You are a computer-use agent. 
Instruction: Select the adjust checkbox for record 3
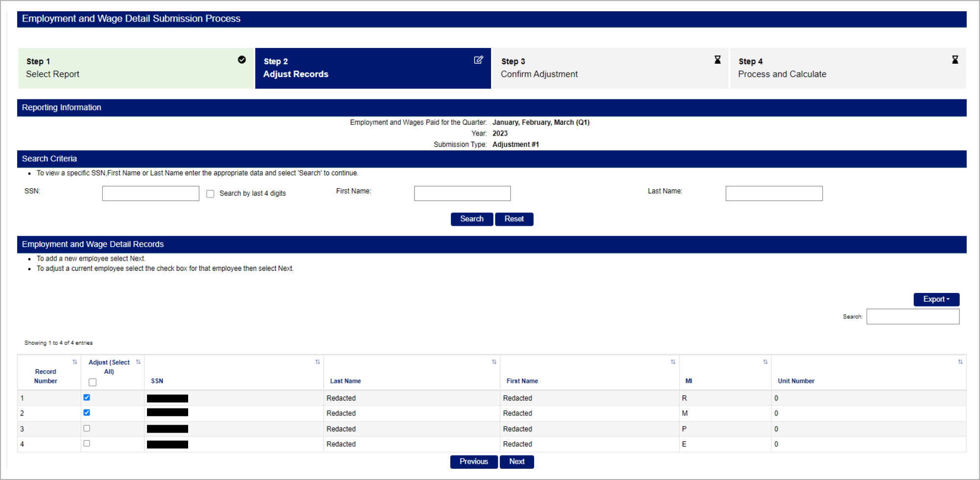pos(87,429)
